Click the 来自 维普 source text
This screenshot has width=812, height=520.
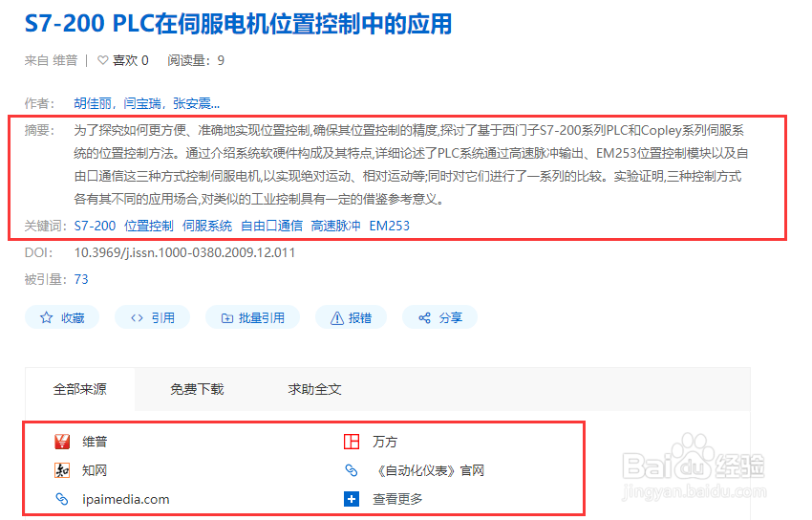[51, 60]
